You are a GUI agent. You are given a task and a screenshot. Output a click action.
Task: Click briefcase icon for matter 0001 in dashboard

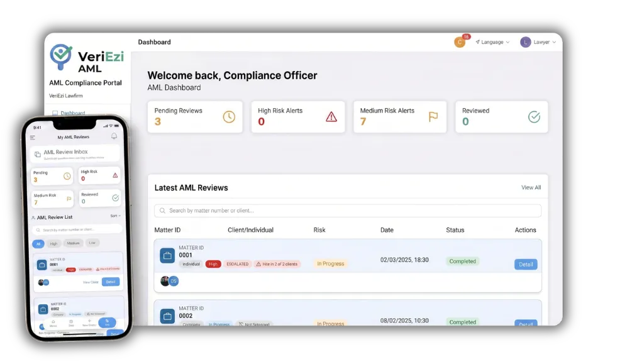(x=167, y=256)
